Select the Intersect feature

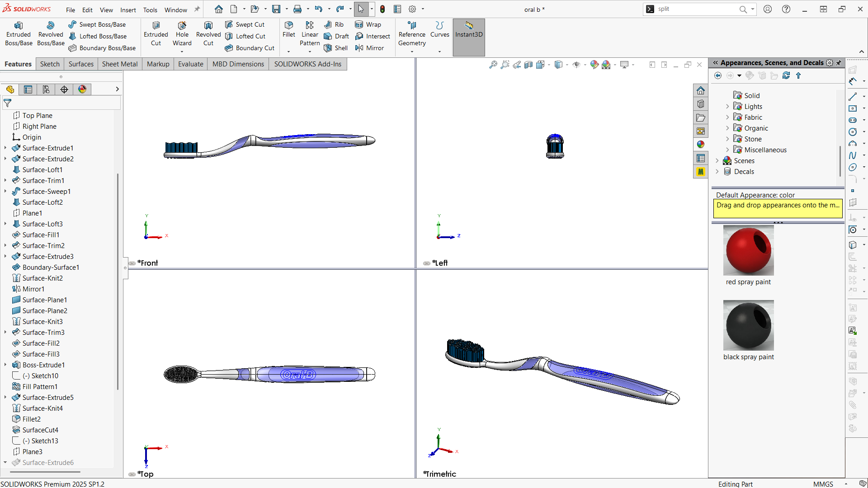click(x=373, y=36)
